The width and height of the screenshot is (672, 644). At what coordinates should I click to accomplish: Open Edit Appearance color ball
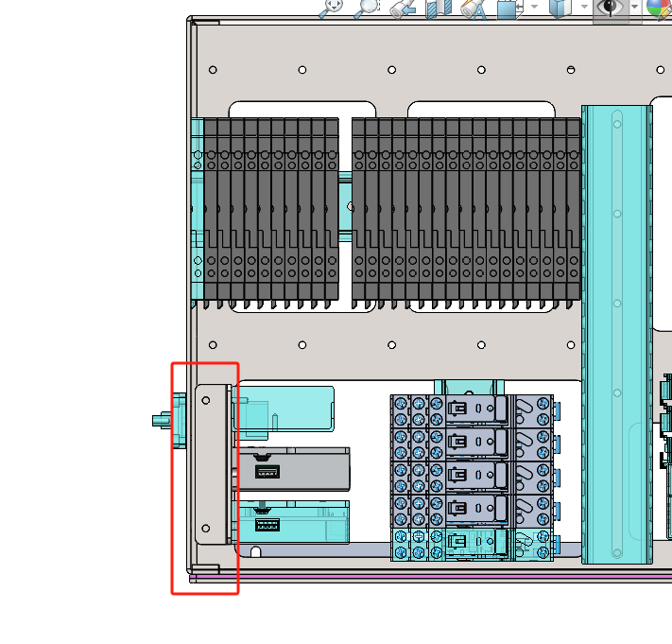coord(659,8)
